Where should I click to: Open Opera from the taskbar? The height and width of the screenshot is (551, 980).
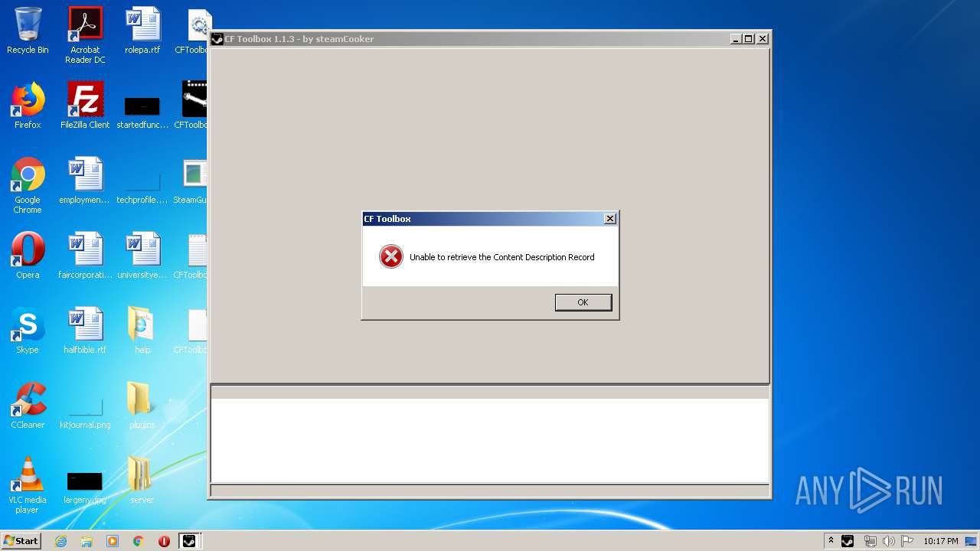point(164,541)
